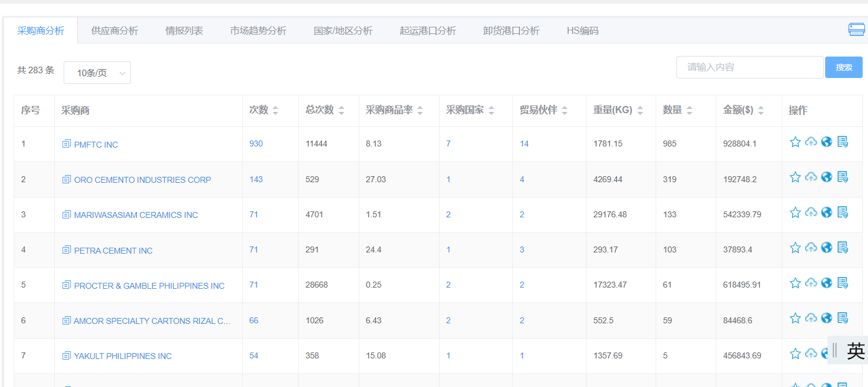Open the globe icon for PROCTER & GAMBLE
868x387 pixels.
tap(826, 283)
